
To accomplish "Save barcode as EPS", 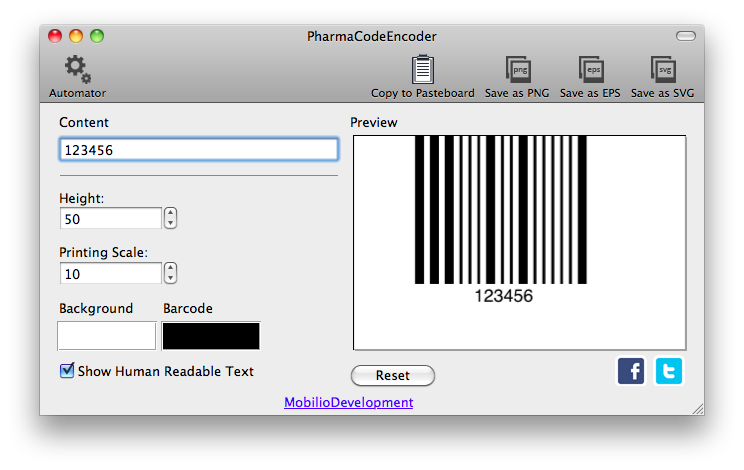I will tap(590, 70).
